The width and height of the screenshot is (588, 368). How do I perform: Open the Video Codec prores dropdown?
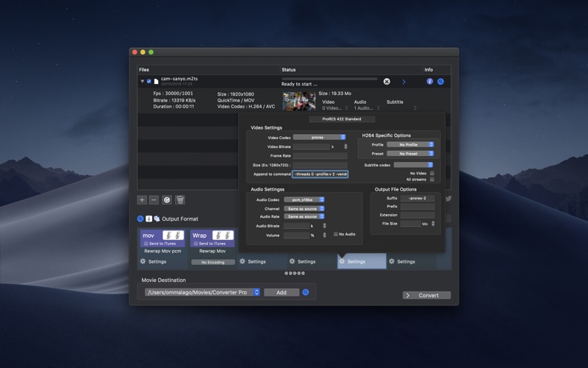click(x=319, y=138)
